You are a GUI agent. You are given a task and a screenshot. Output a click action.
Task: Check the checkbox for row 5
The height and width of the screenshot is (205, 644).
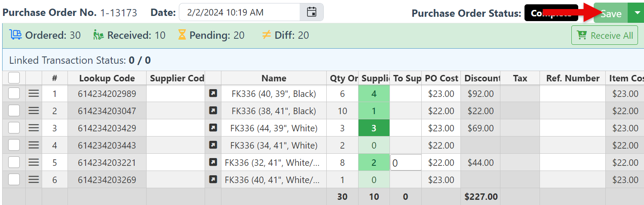[x=14, y=162]
